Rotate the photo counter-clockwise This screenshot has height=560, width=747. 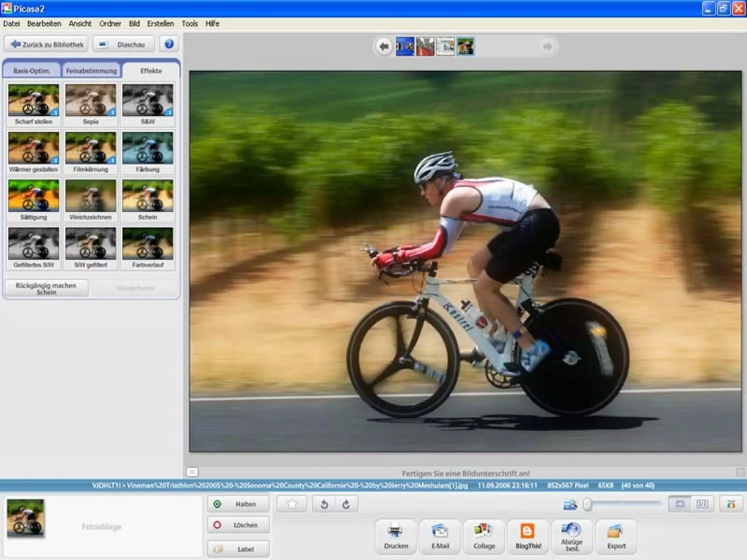pos(324,504)
